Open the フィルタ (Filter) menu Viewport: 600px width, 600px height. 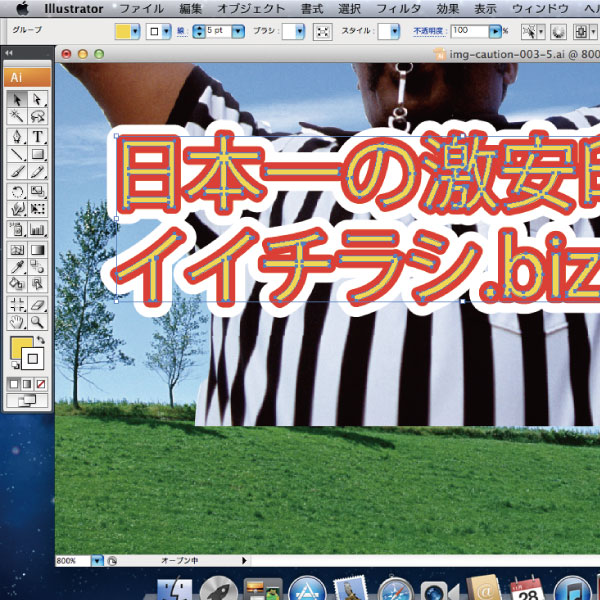point(399,8)
